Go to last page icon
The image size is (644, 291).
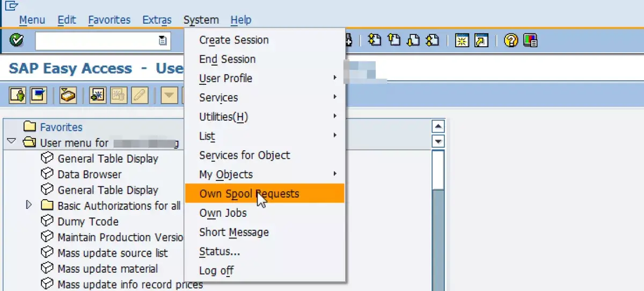pyautogui.click(x=432, y=40)
